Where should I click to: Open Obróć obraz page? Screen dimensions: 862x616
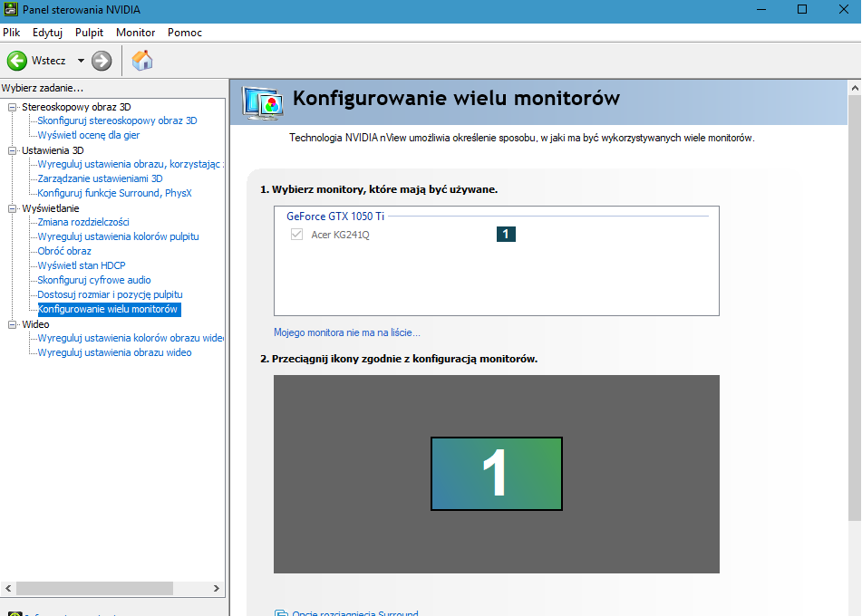tap(64, 251)
